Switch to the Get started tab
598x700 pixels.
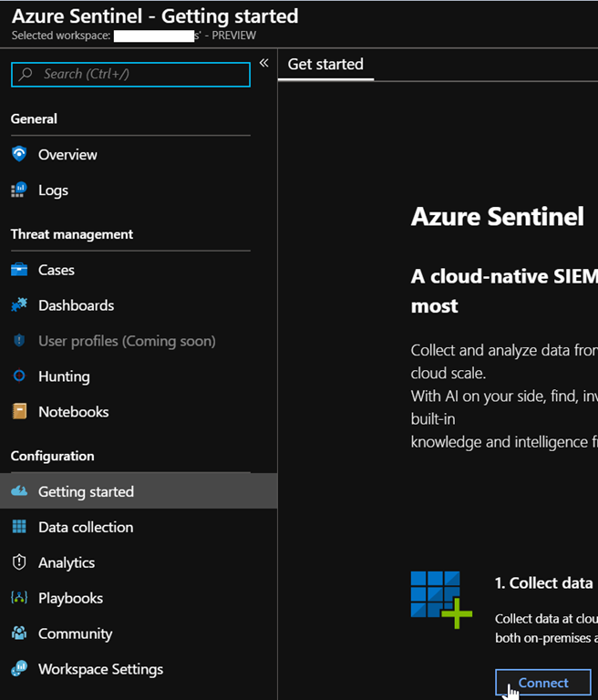(325, 64)
